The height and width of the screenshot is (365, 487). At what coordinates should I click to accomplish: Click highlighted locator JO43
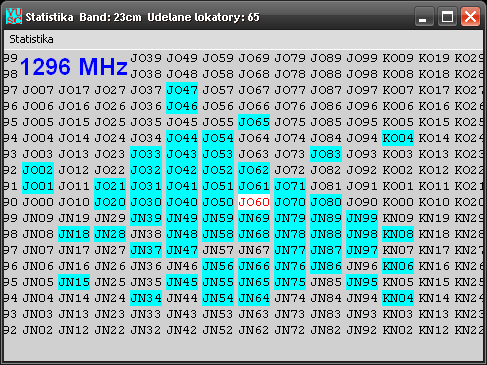(182, 154)
